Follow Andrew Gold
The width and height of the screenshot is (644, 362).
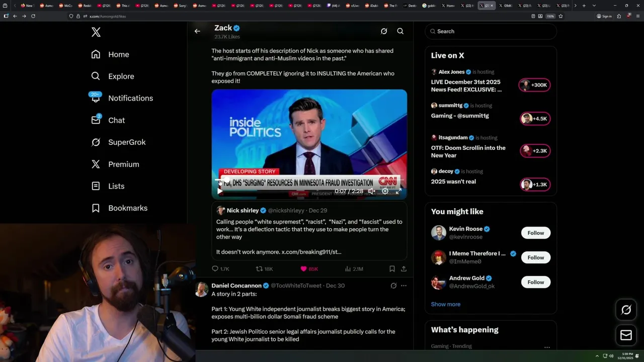point(536,282)
